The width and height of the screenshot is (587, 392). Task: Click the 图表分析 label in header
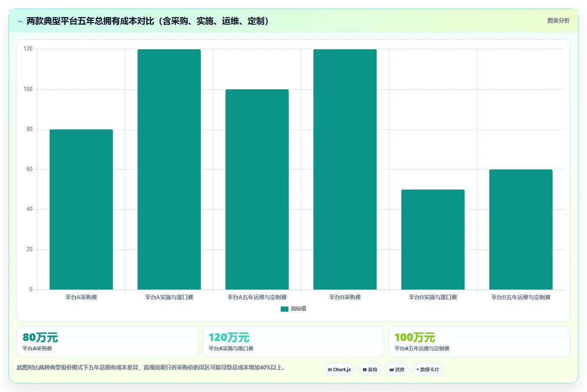pos(558,20)
